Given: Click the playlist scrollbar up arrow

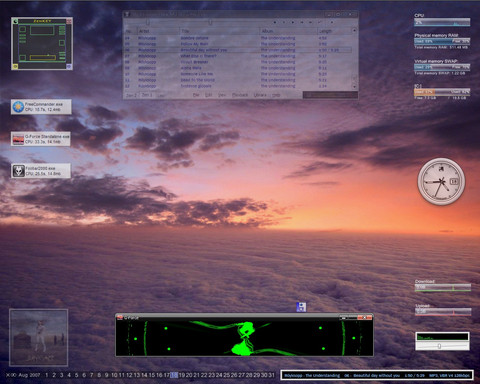Looking at the screenshot, I should click(354, 30).
